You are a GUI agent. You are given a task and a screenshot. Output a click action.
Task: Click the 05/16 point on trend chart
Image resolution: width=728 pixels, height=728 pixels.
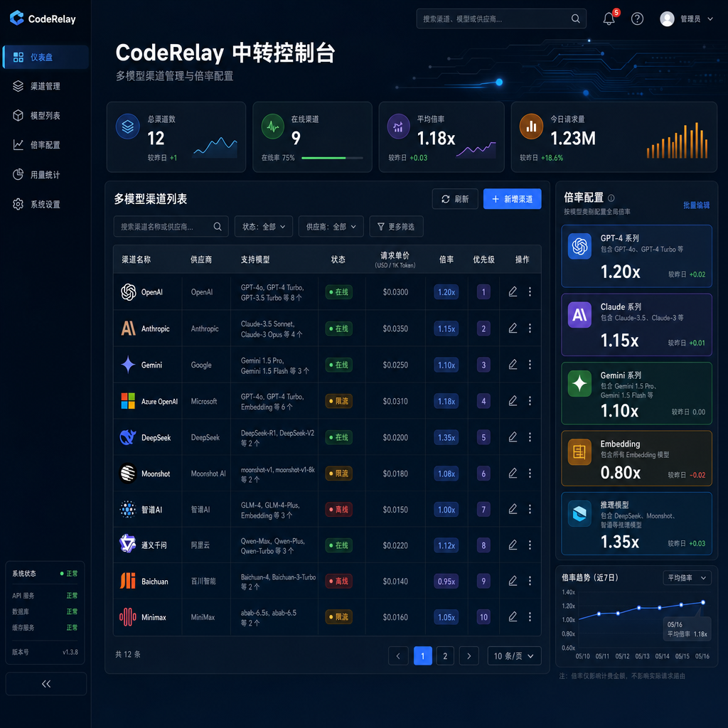point(703,602)
